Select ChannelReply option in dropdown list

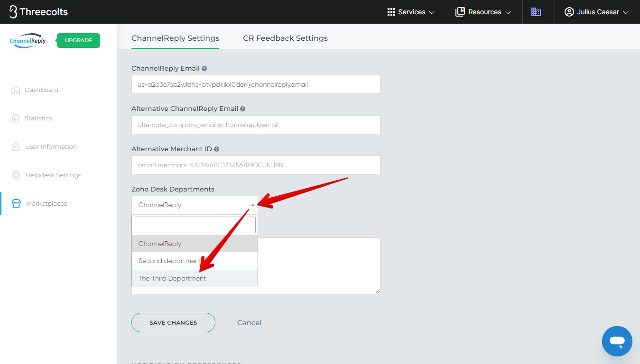point(195,244)
